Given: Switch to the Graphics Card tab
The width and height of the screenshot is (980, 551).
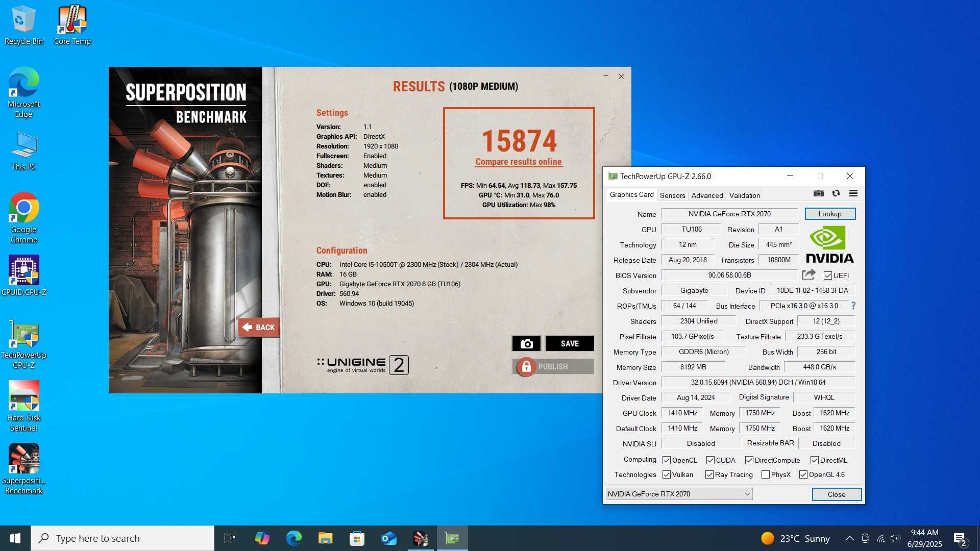Looking at the screenshot, I should coord(631,195).
